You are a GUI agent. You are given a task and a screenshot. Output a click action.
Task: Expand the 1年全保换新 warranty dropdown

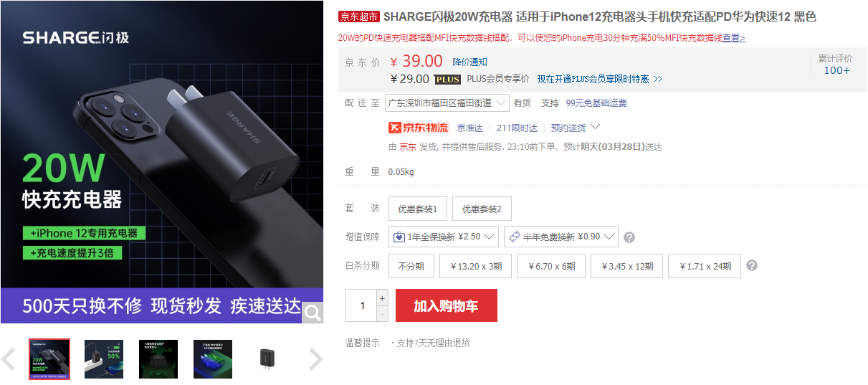[444, 237]
